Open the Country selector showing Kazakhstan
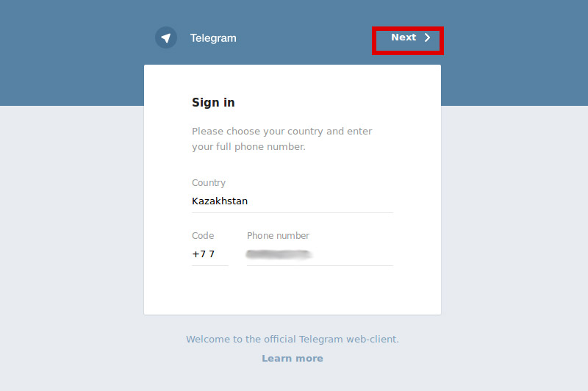This screenshot has height=391, width=588. pos(292,201)
